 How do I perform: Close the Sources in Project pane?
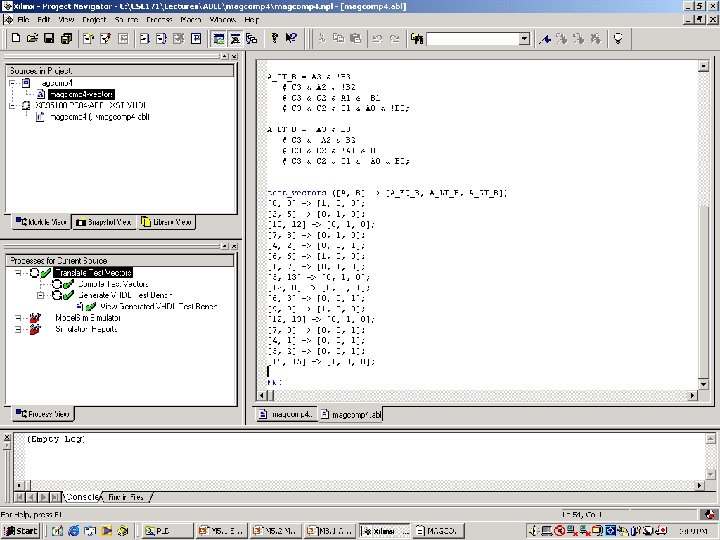234,56
